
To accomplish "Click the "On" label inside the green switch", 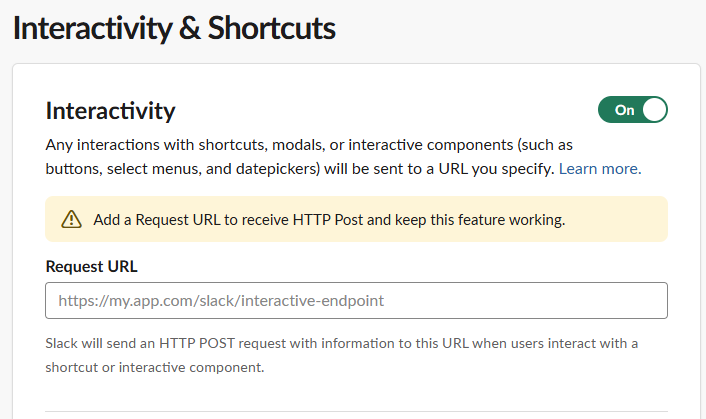I will [x=625, y=110].
